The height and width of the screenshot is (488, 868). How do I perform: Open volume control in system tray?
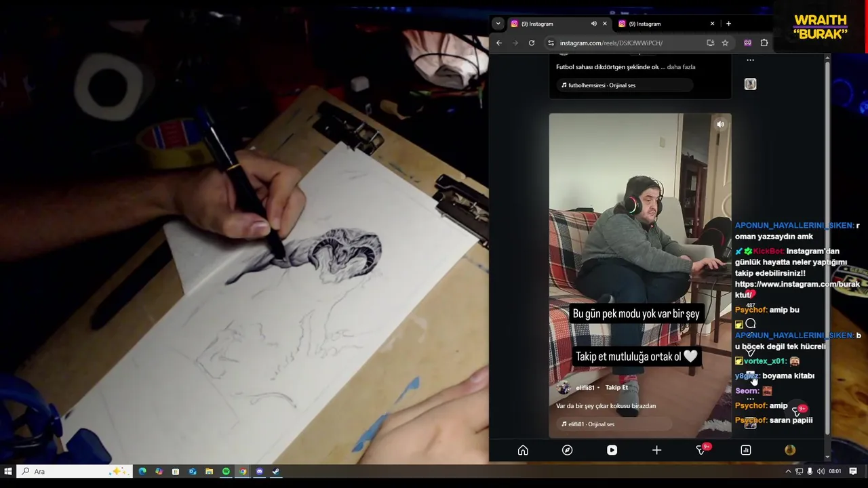(x=821, y=471)
